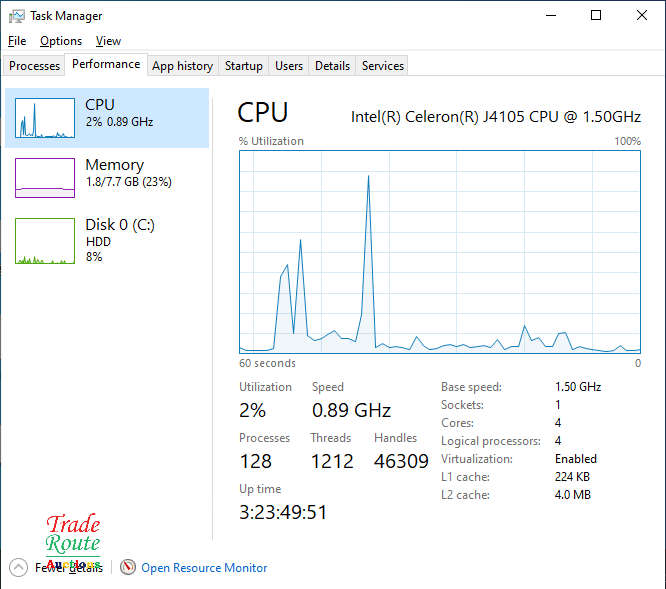Minimize the Task Manager window
The image size is (666, 589).
(550, 16)
